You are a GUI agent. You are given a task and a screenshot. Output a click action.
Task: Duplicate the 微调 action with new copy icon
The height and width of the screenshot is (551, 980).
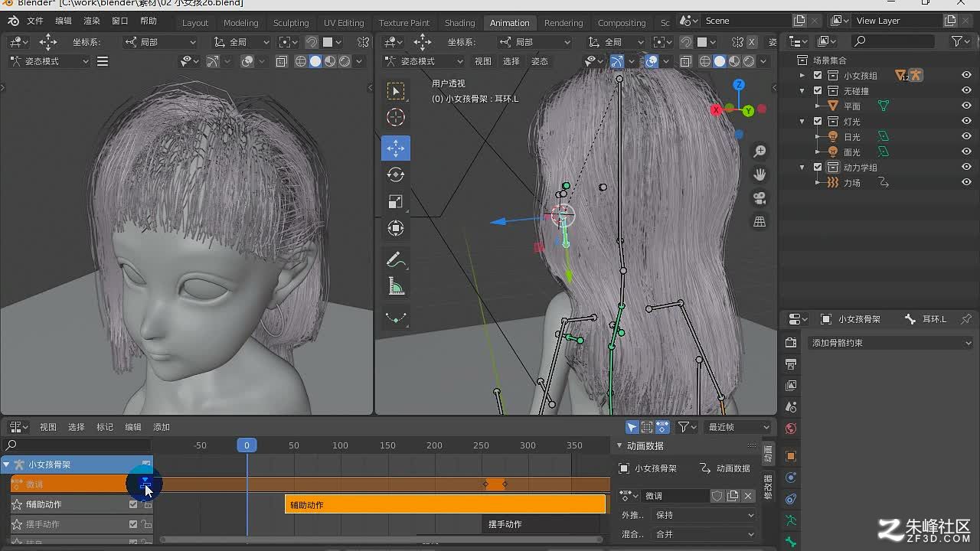coord(733,496)
